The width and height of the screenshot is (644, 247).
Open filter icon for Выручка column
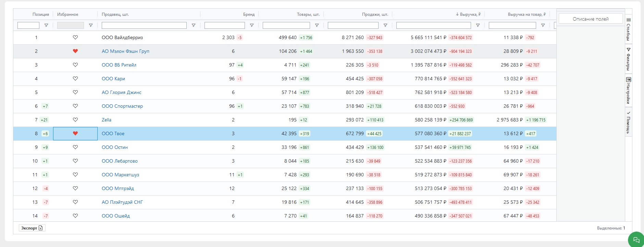tap(478, 25)
